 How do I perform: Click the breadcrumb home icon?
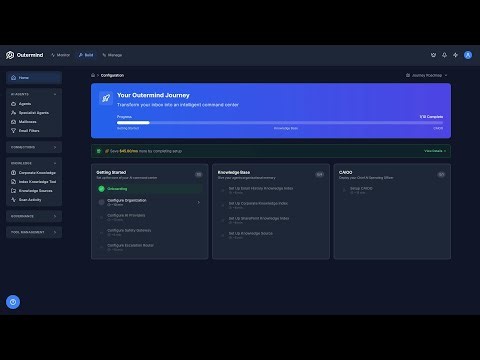(x=93, y=75)
